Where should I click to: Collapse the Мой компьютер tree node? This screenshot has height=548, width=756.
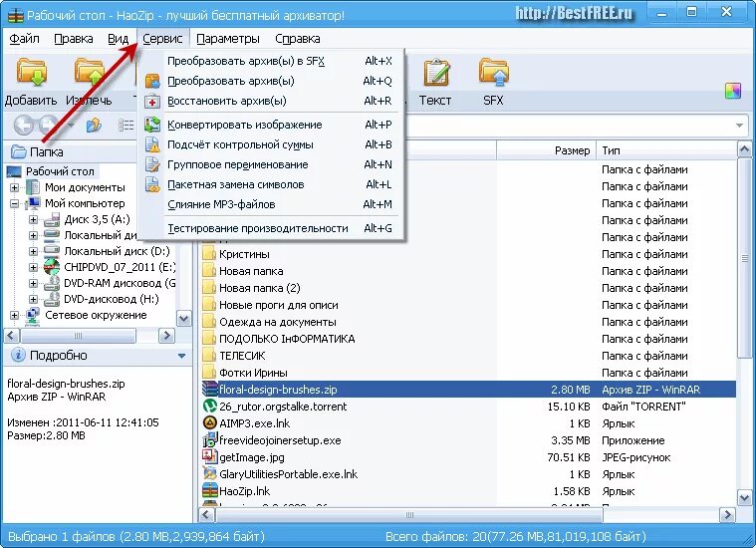[x=15, y=203]
